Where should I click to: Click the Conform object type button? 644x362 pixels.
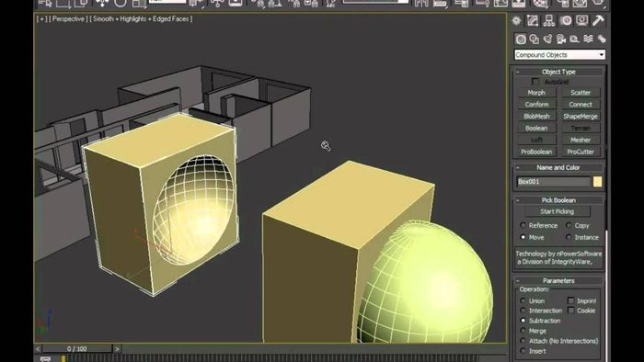536,104
